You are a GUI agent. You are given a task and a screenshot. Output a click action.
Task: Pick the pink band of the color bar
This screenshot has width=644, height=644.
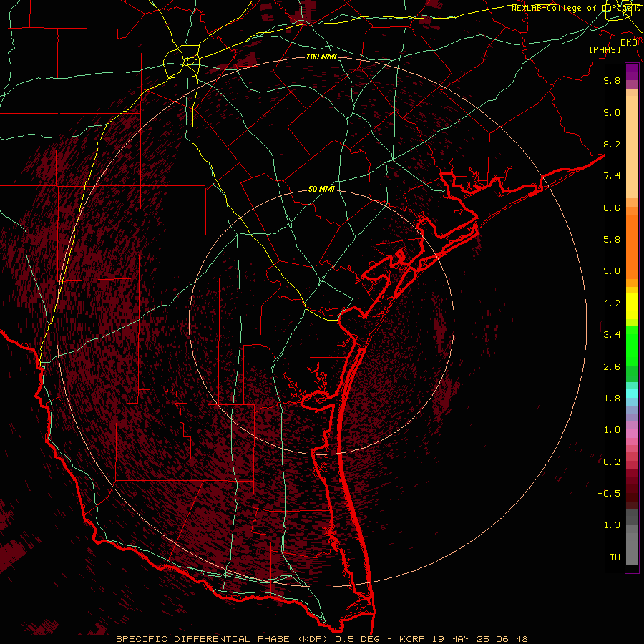pyautogui.click(x=632, y=434)
